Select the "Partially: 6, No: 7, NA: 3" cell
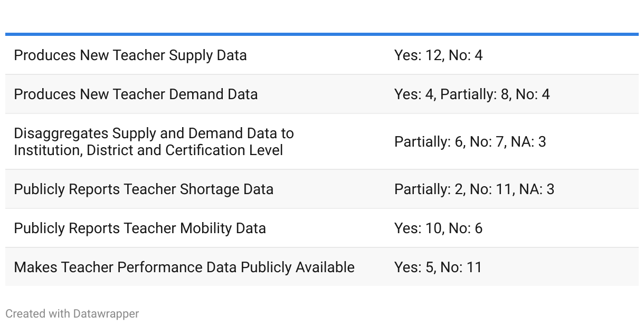The image size is (644, 326). (x=470, y=142)
